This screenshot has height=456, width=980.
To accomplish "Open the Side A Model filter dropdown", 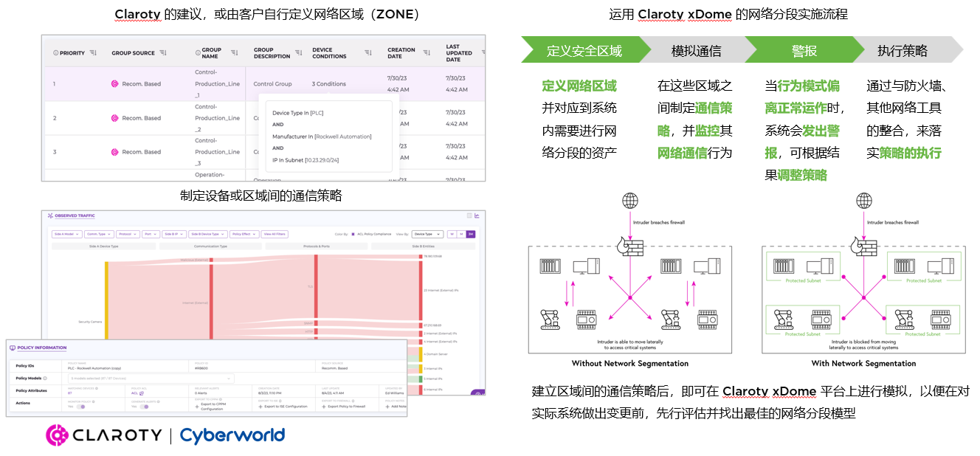I will click(66, 234).
